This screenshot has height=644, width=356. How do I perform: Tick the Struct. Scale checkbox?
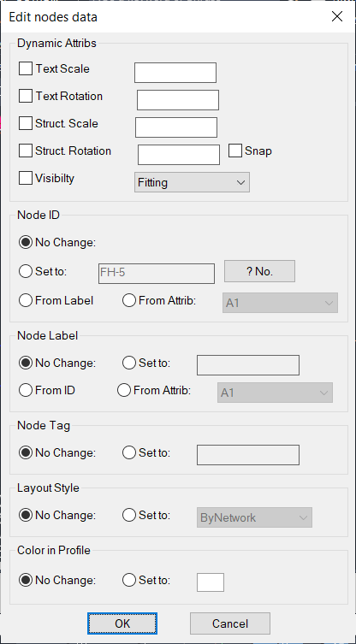point(26,123)
